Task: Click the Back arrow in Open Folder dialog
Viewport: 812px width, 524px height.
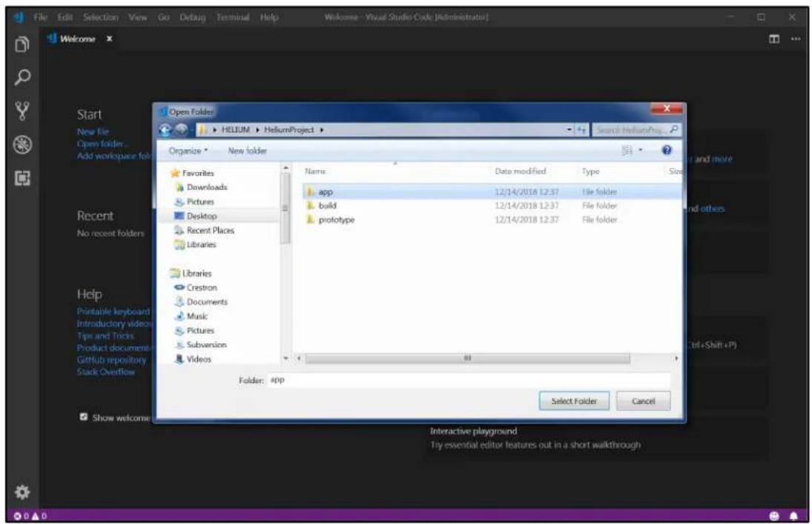Action: [165, 130]
